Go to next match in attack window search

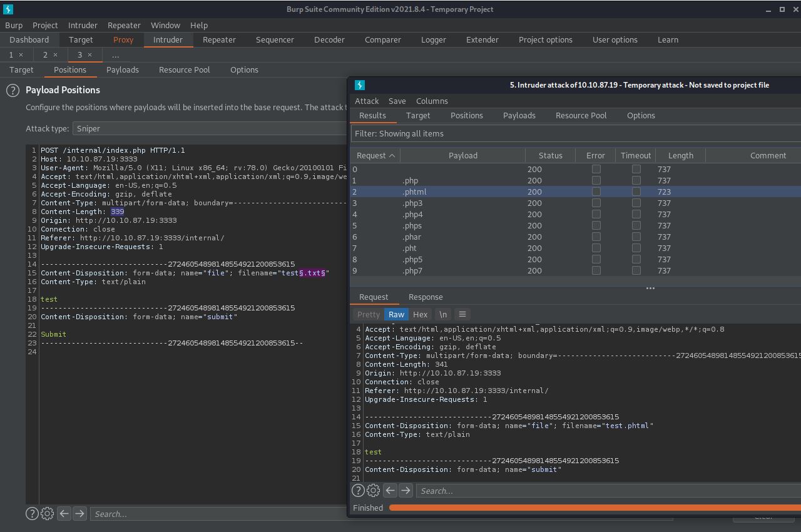[406, 491]
